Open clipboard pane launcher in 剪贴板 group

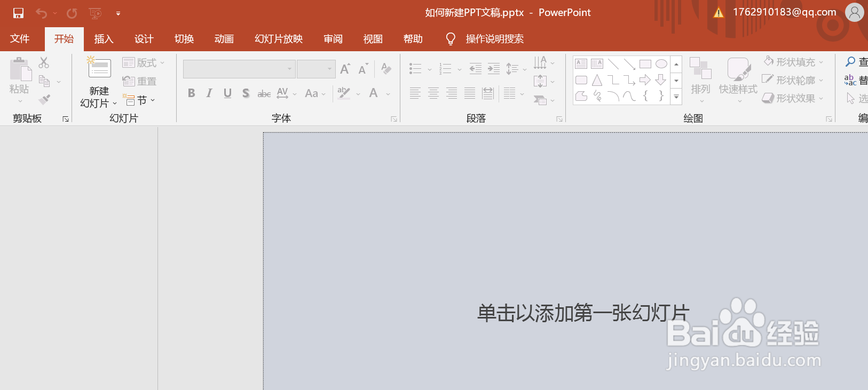pyautogui.click(x=66, y=119)
